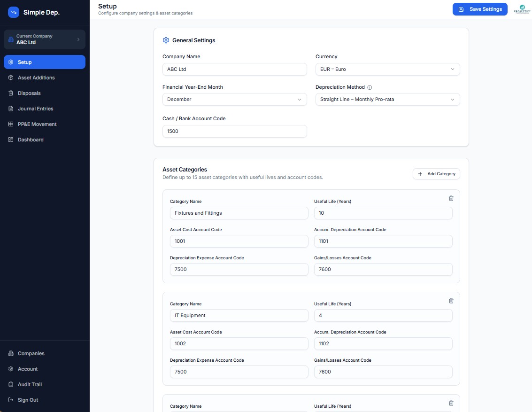532x412 pixels.
Task: Expand the Financial Year-End Month dropdown
Action: [234, 100]
